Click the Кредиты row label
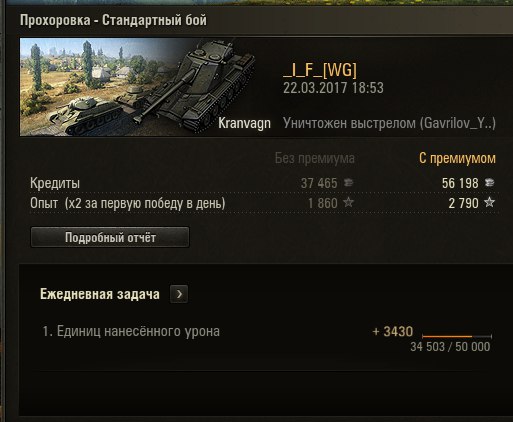This screenshot has width=513, height=422. tap(55, 183)
